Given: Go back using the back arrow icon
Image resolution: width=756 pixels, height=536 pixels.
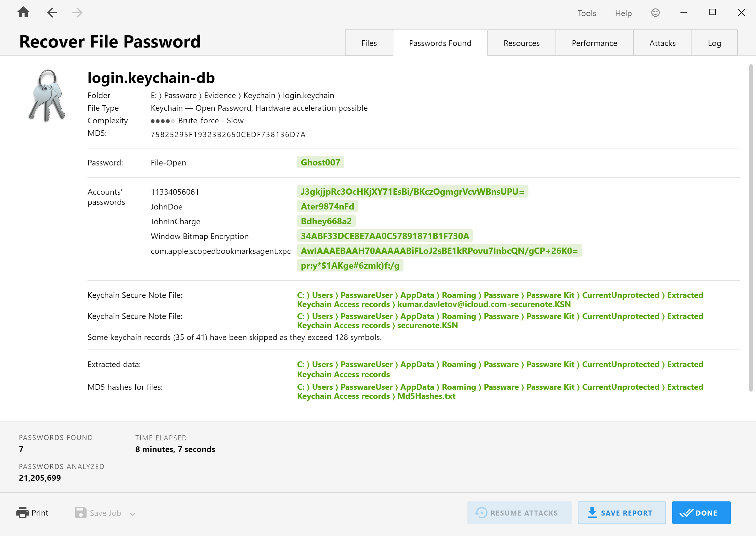Looking at the screenshot, I should [x=52, y=12].
